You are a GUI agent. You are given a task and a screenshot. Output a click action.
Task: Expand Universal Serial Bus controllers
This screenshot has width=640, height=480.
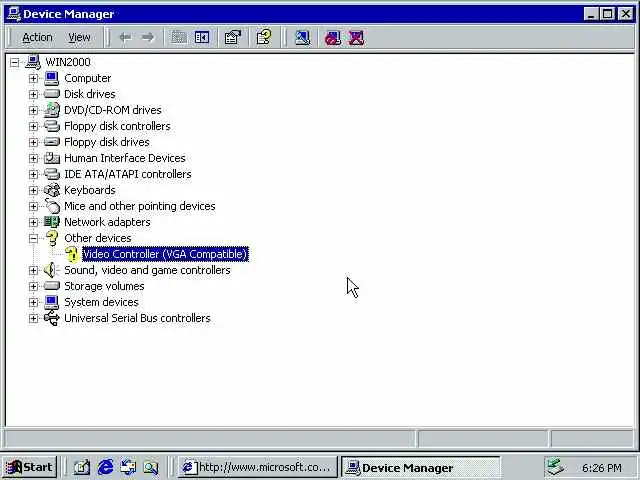point(33,318)
